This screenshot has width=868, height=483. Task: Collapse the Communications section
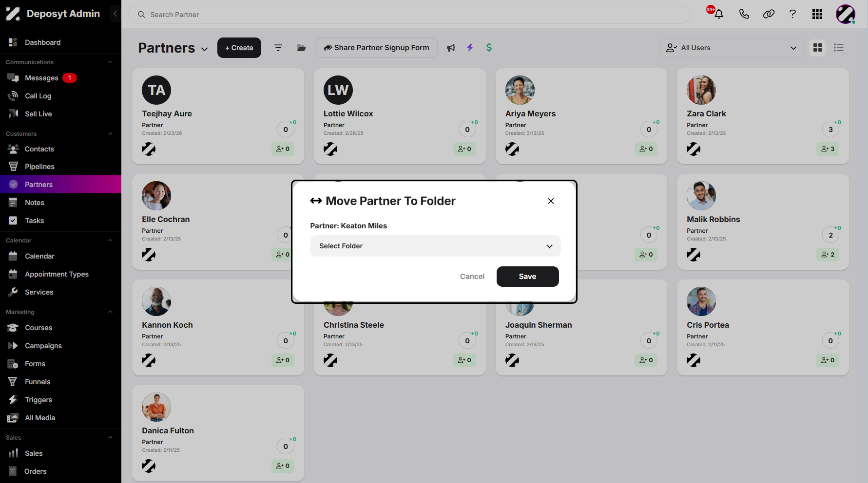[110, 62]
